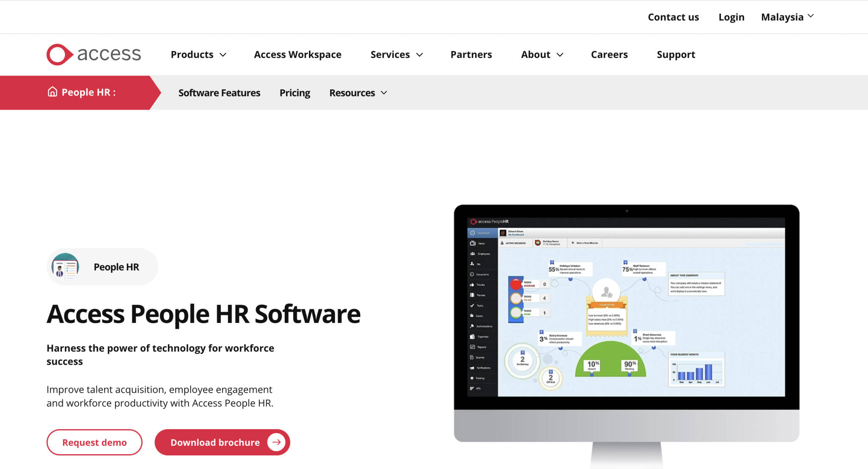Click the home icon beside People HR
The height and width of the screenshot is (469, 868).
52,92
